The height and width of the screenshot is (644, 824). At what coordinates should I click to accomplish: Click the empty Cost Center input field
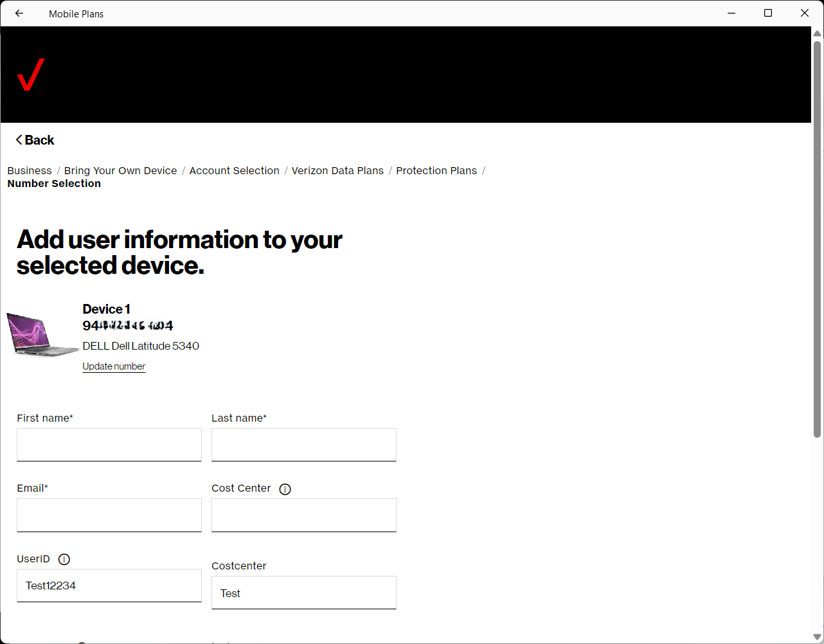point(303,515)
